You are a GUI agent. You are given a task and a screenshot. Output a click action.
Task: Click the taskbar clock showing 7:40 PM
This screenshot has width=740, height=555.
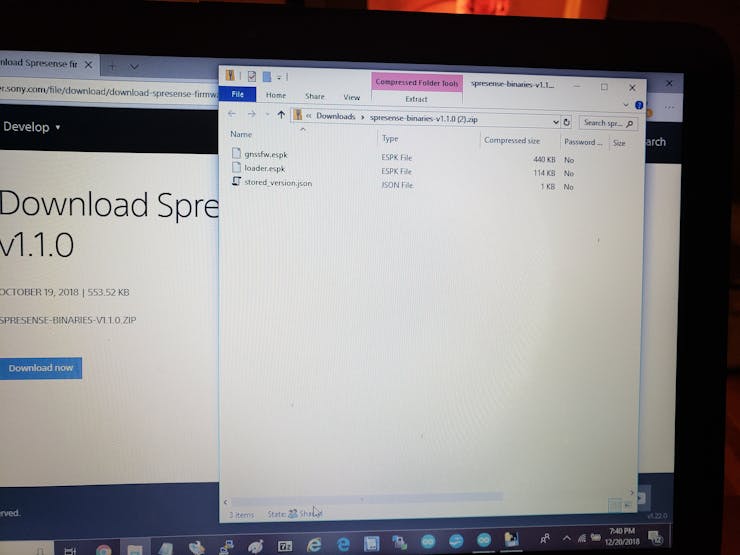coord(622,536)
